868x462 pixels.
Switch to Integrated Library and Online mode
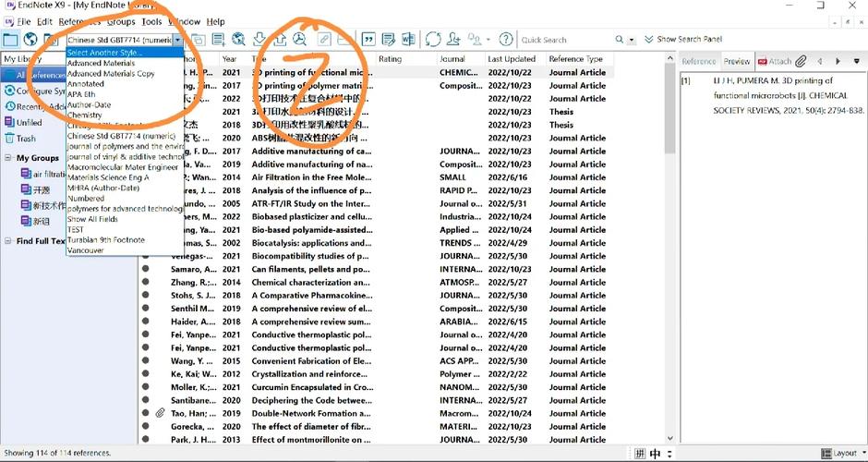click(51, 40)
